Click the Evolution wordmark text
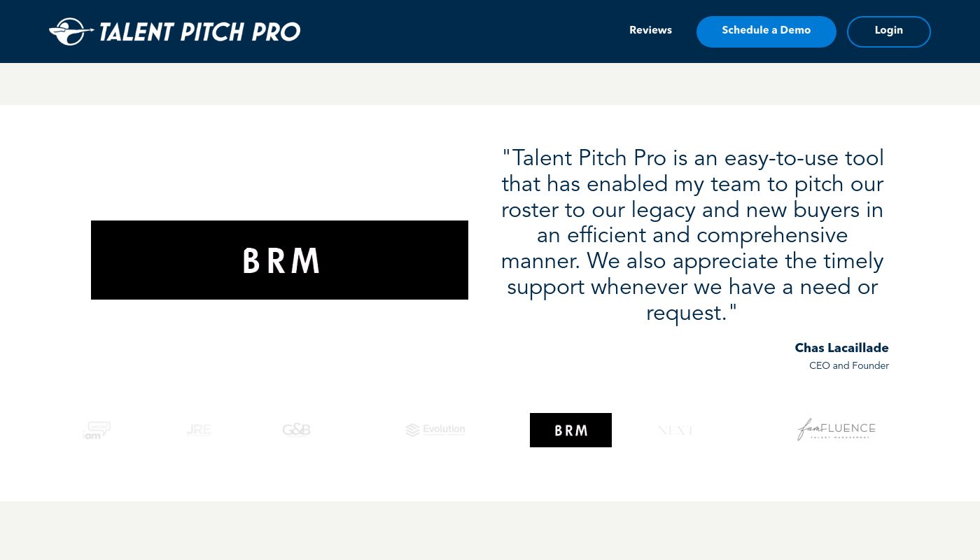980x560 pixels. pyautogui.click(x=444, y=428)
